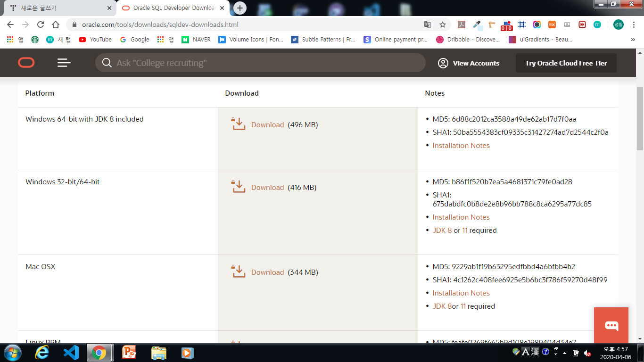Open the Windows Start menu
Screen dimensions: 644x362
[12, 353]
